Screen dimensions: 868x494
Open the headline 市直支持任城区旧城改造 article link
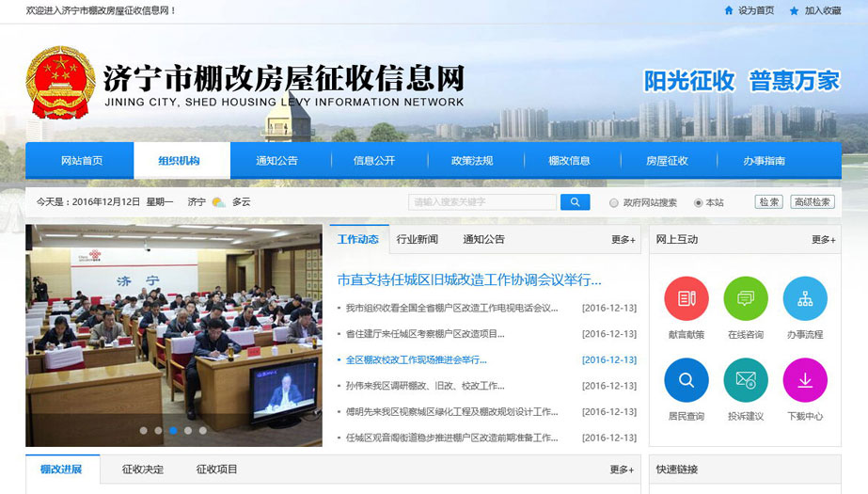[x=468, y=279]
